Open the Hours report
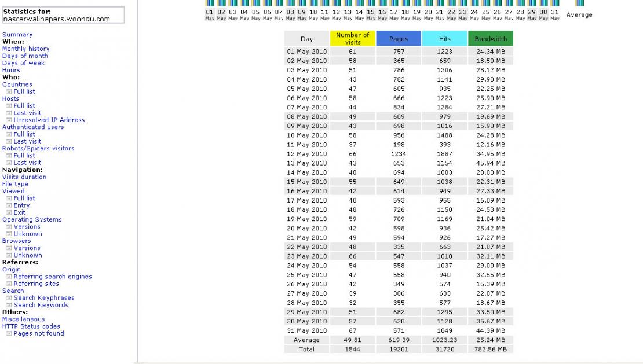The height and width of the screenshot is (364, 643). [11, 70]
